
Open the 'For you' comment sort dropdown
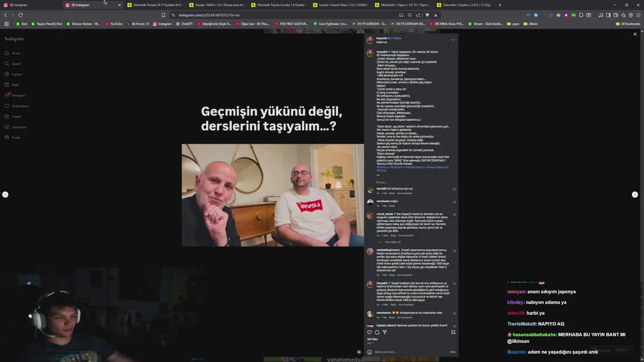coord(382,182)
